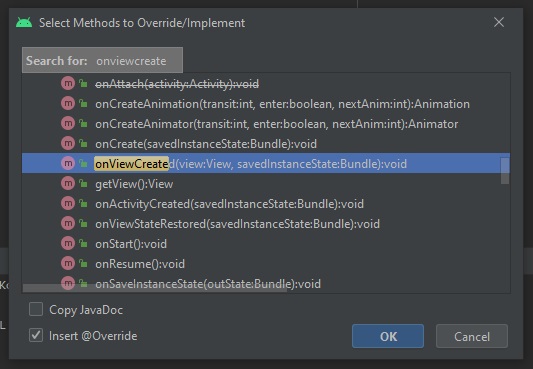Select the onActivityCreated method row
533x369 pixels.
[x=266, y=204]
